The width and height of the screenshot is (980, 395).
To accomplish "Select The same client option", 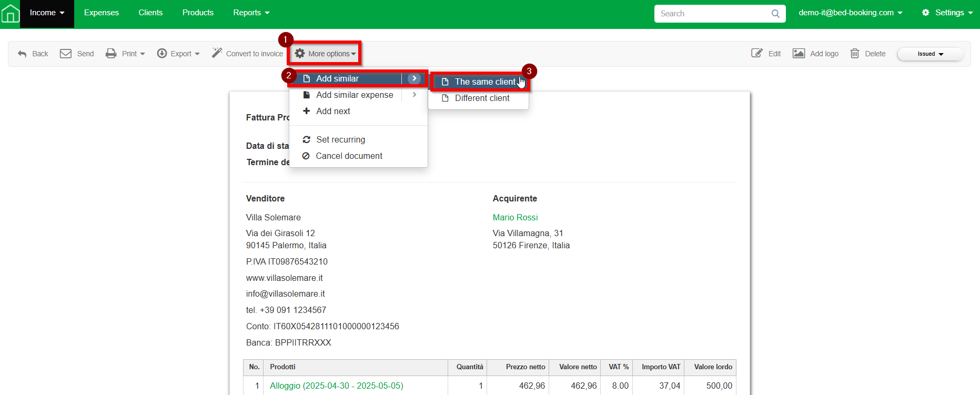I will point(479,82).
